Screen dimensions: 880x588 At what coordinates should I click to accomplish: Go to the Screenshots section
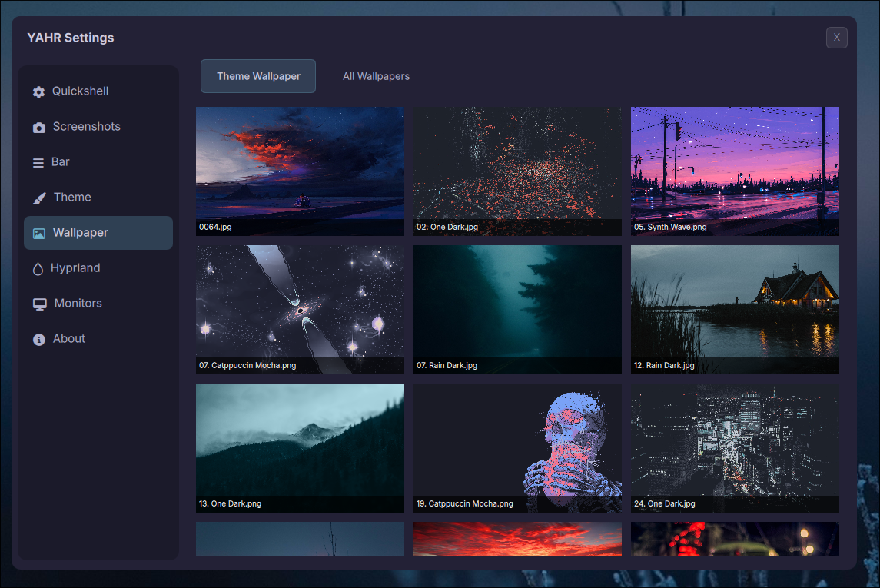tap(98, 127)
